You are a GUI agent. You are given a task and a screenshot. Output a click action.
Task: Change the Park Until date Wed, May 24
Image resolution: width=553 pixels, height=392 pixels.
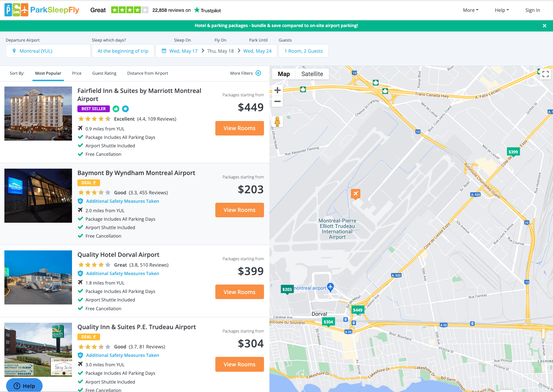pos(257,51)
